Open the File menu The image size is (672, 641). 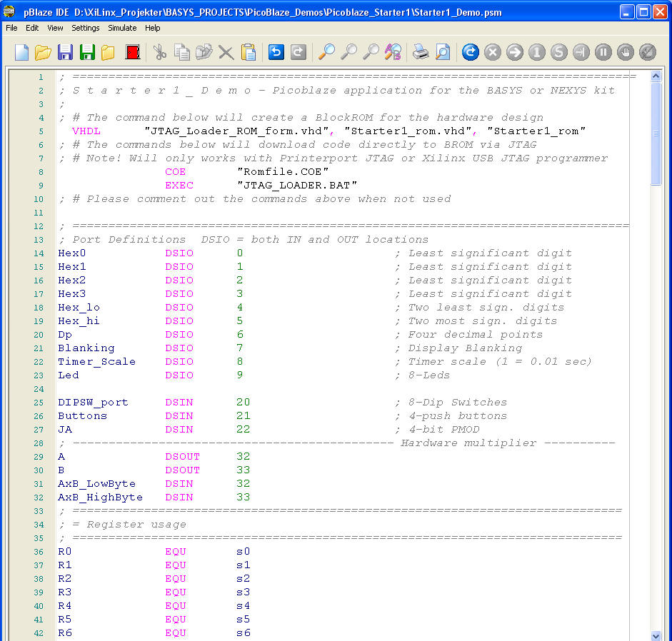tap(11, 28)
